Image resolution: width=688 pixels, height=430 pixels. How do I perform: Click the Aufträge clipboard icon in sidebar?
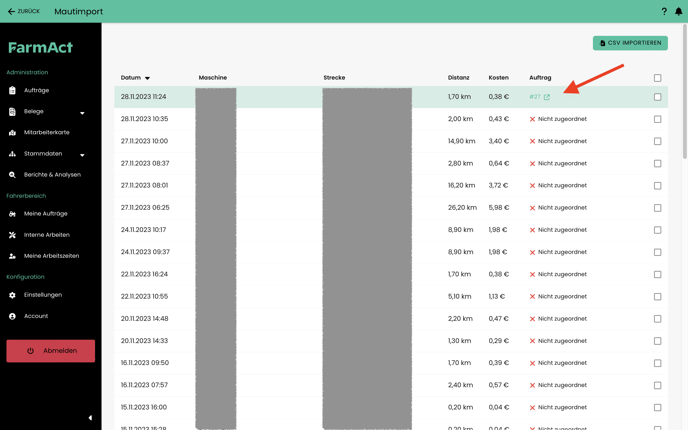12,90
